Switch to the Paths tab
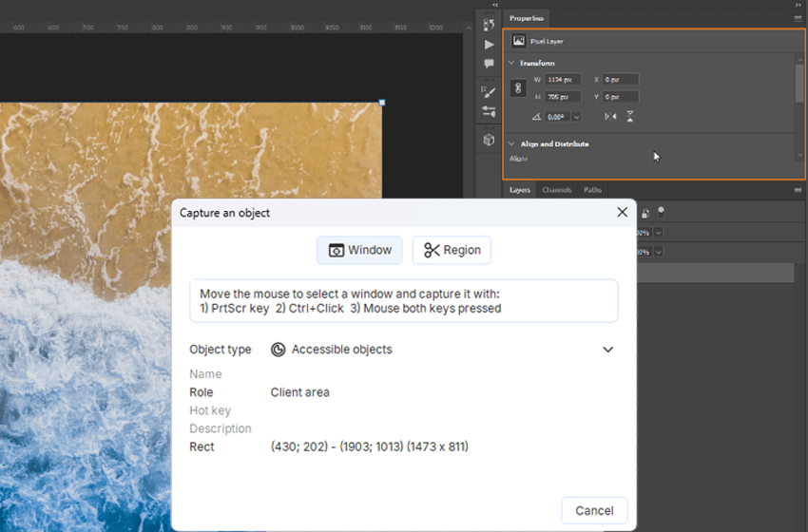The image size is (808, 532). pos(592,190)
